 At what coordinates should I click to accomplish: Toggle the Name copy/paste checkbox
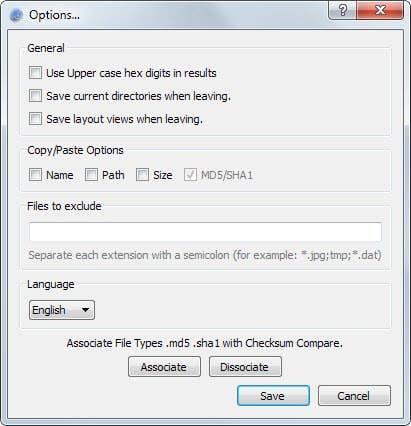pyautogui.click(x=35, y=175)
